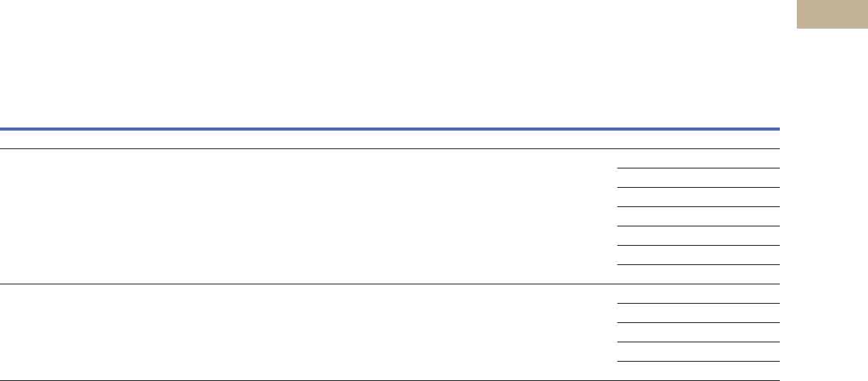Select second right-column cell of the upper table section
This screenshot has height=381, width=868.
(x=699, y=178)
